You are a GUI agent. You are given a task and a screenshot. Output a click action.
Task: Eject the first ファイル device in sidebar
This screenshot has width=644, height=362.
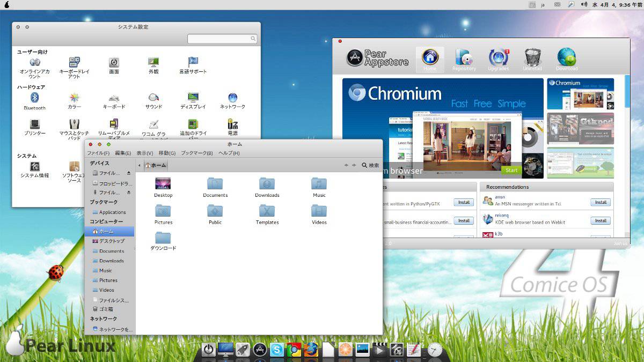129,173
